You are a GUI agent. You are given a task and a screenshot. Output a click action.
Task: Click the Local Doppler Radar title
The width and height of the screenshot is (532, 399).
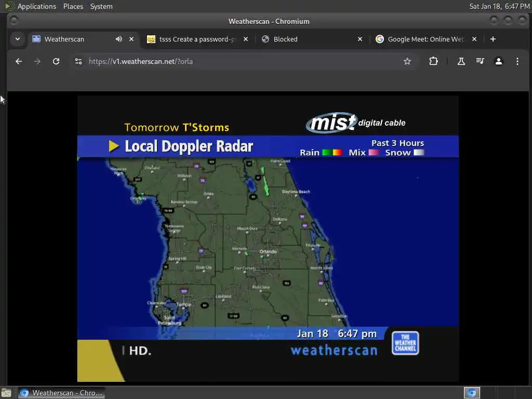(x=189, y=147)
